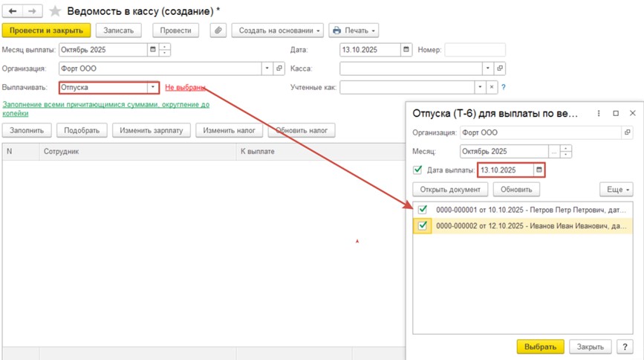Open the Организация field's linked record icon
The image size is (644, 360).
click(279, 68)
